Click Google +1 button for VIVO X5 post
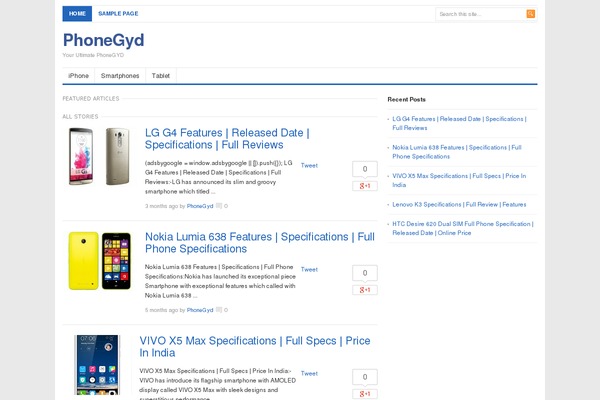Viewport: 600px width, 400px height. [365, 394]
